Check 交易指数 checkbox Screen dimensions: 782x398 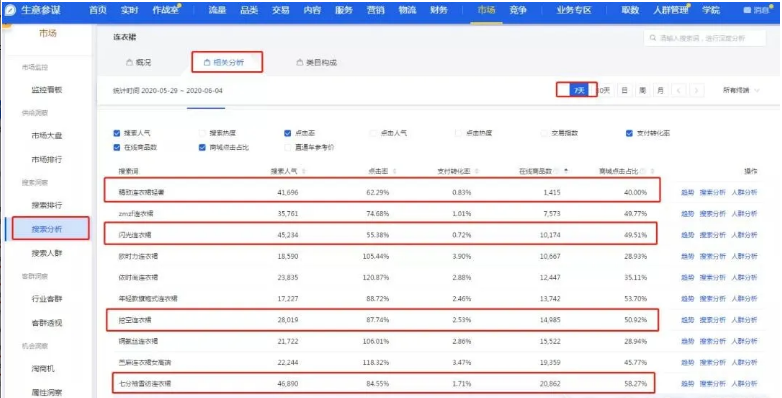pyautogui.click(x=544, y=133)
